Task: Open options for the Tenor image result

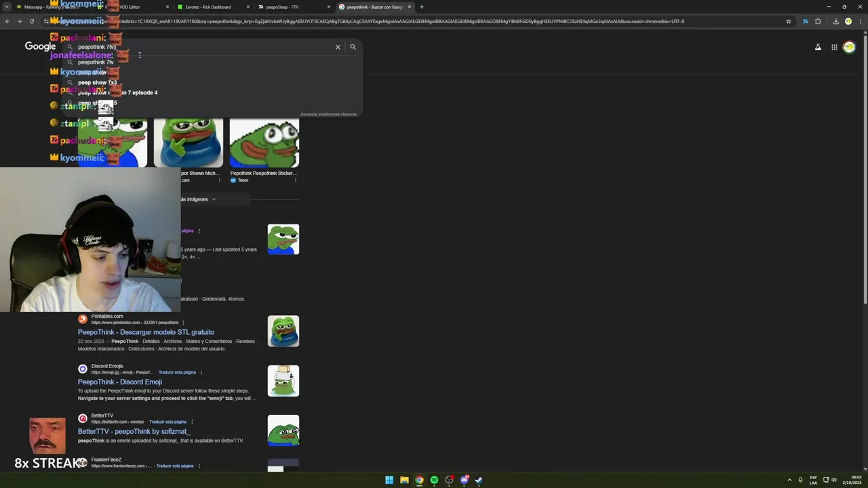Action: (x=296, y=180)
